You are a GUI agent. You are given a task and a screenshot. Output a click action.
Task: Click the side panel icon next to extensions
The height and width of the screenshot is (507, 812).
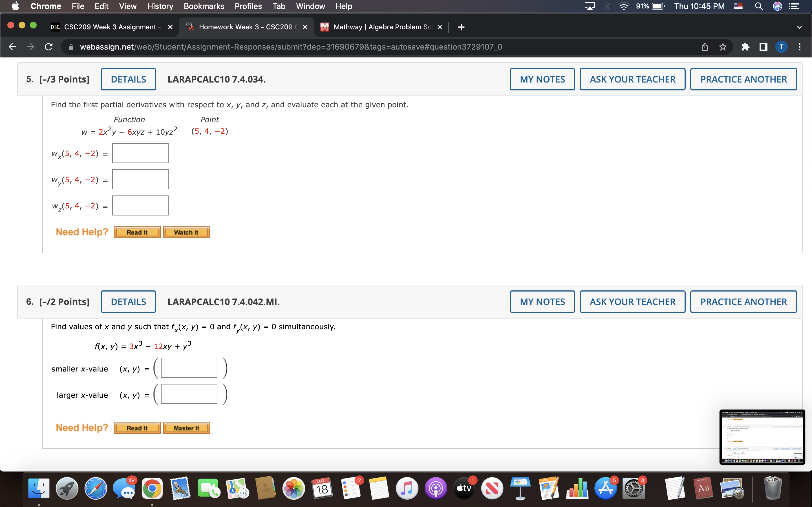click(763, 46)
